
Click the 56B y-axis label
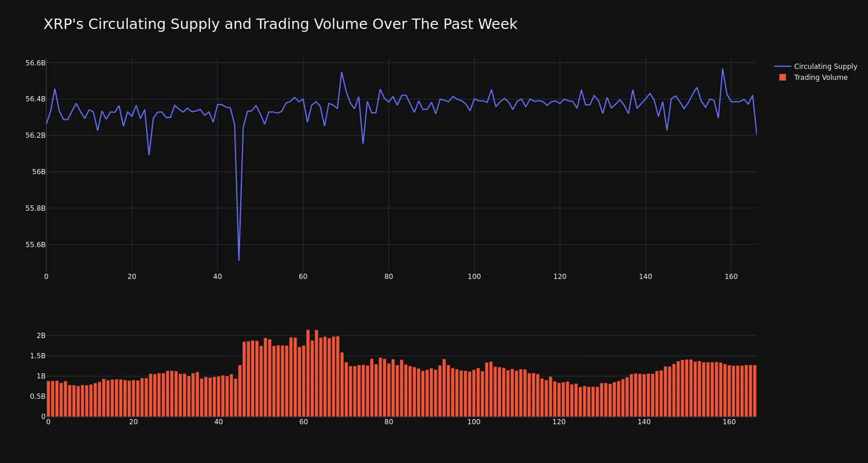pyautogui.click(x=39, y=172)
